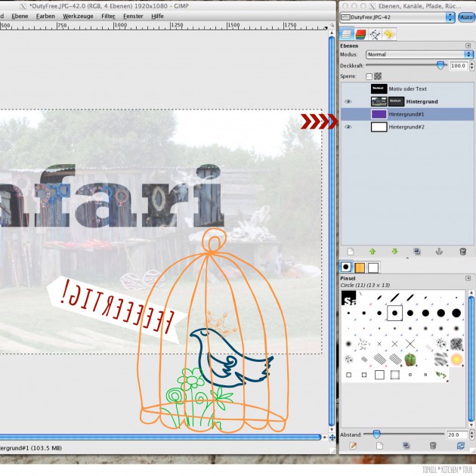The width and height of the screenshot is (476, 476).
Task: Pick the yellow sparks brush
Action: coord(456,360)
